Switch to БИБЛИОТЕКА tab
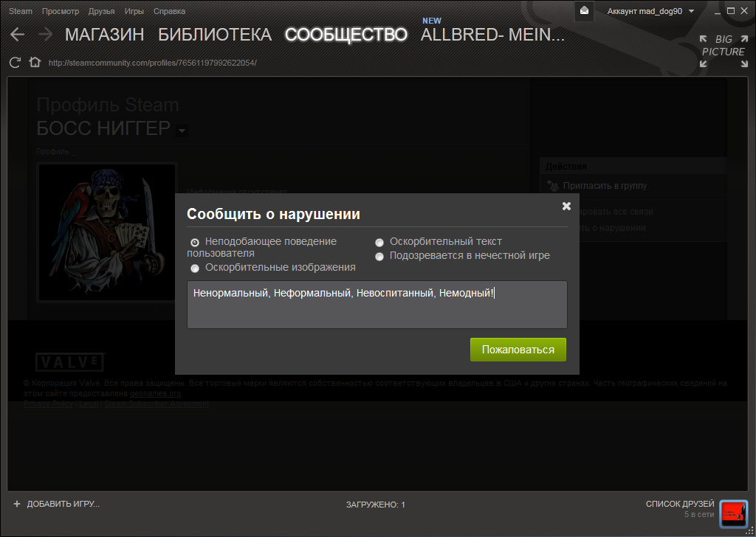Image resolution: width=756 pixels, height=537 pixels. click(215, 34)
